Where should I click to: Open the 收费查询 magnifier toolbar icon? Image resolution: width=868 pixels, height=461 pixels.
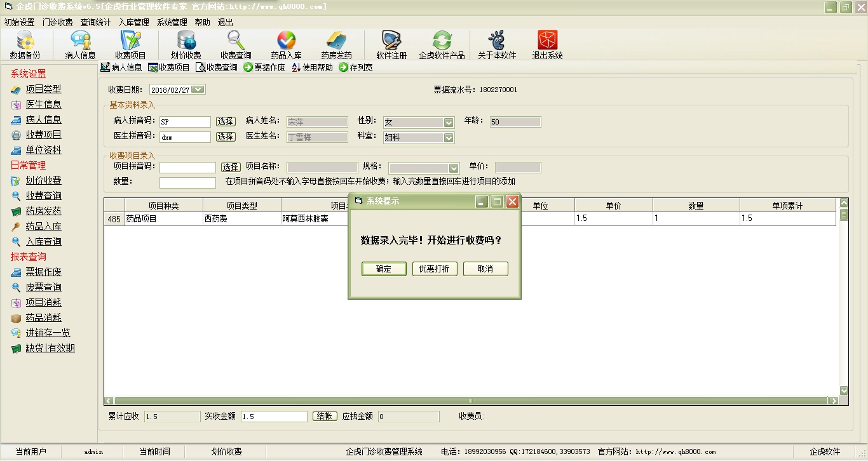(236, 45)
